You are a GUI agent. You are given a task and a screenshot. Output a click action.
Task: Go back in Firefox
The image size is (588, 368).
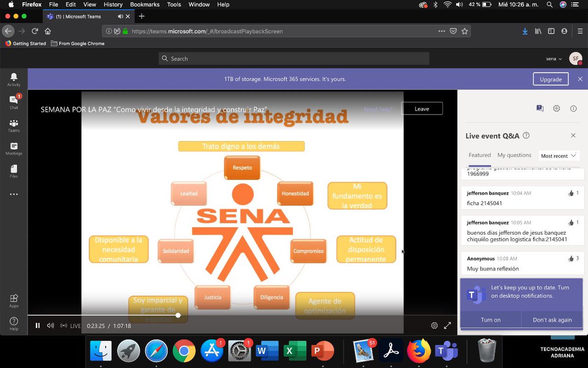(8, 31)
